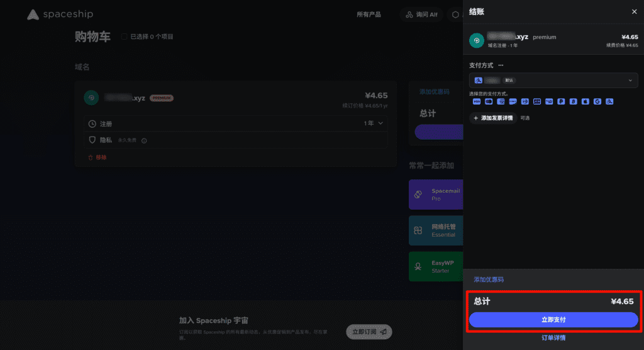Toggle the 已选择 0 个项目 checkbox
Screen dimensions: 644x350
click(x=124, y=37)
